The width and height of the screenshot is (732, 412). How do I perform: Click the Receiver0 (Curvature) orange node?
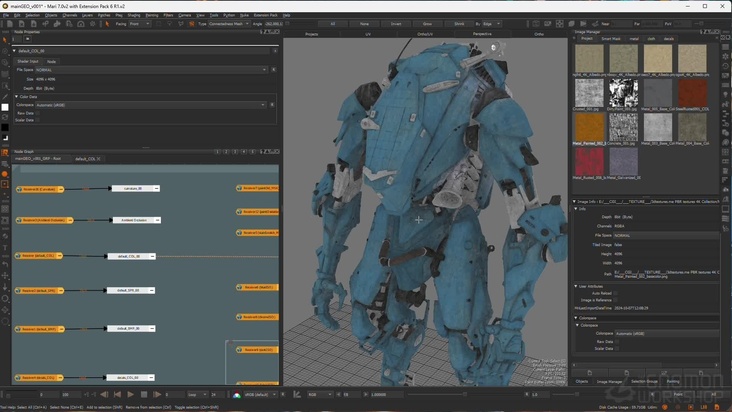[x=40, y=189]
